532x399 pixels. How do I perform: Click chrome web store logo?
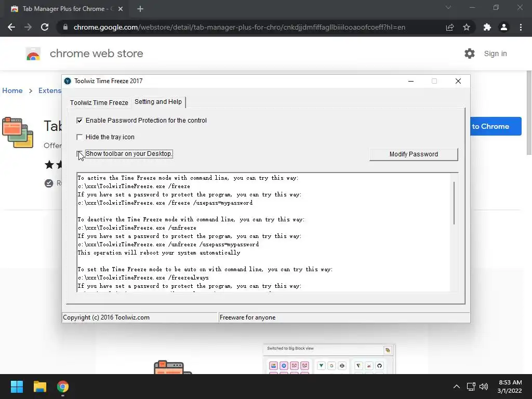click(33, 54)
